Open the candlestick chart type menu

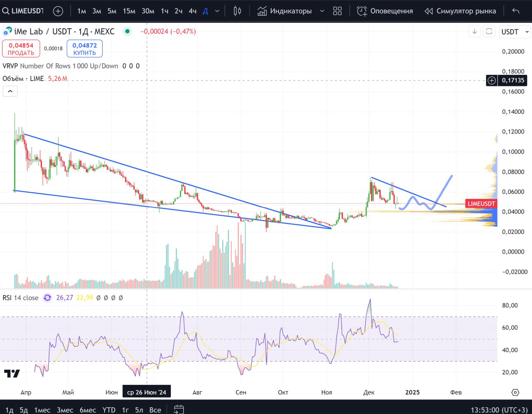[237, 11]
